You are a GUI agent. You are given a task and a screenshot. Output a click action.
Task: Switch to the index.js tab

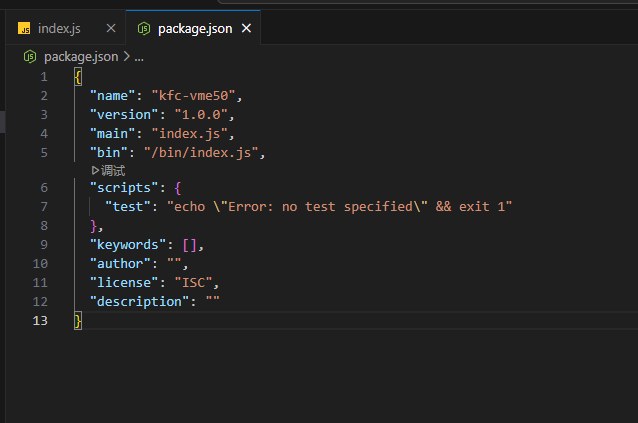click(59, 28)
